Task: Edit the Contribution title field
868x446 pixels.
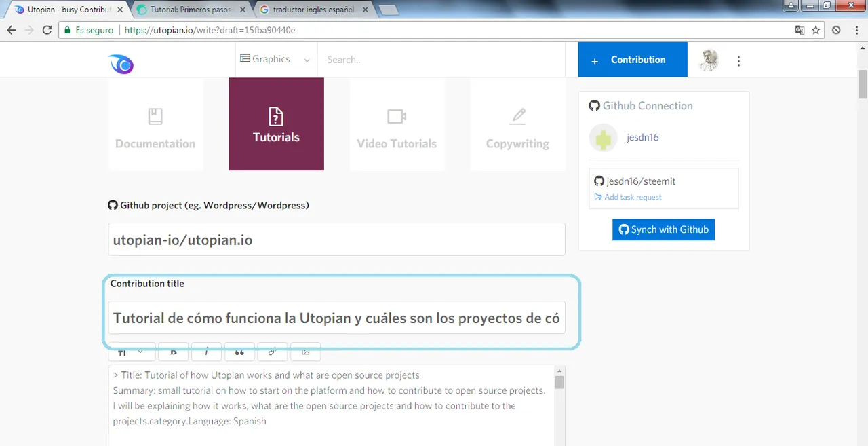Action: [x=336, y=318]
